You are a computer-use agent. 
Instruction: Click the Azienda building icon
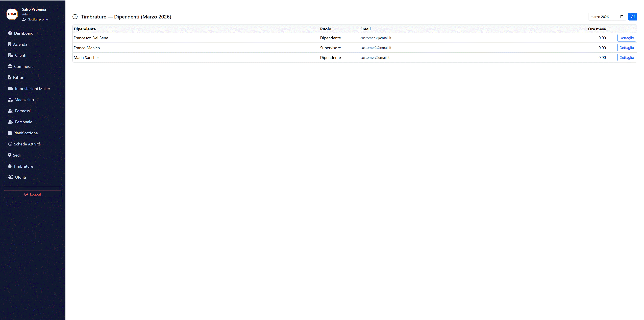[10, 44]
